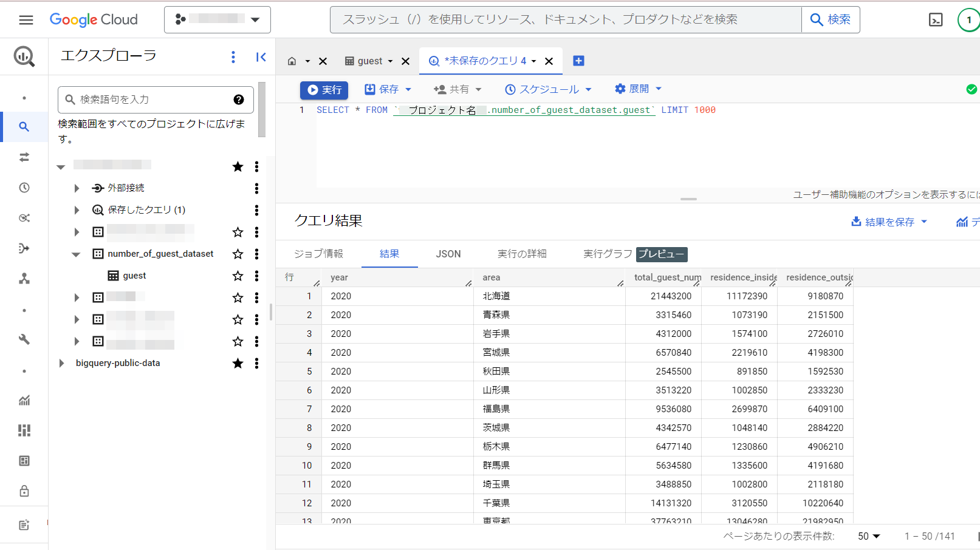The width and height of the screenshot is (980, 550).
Task: Star the number_of_guest_dataset dataset
Action: pos(238,254)
